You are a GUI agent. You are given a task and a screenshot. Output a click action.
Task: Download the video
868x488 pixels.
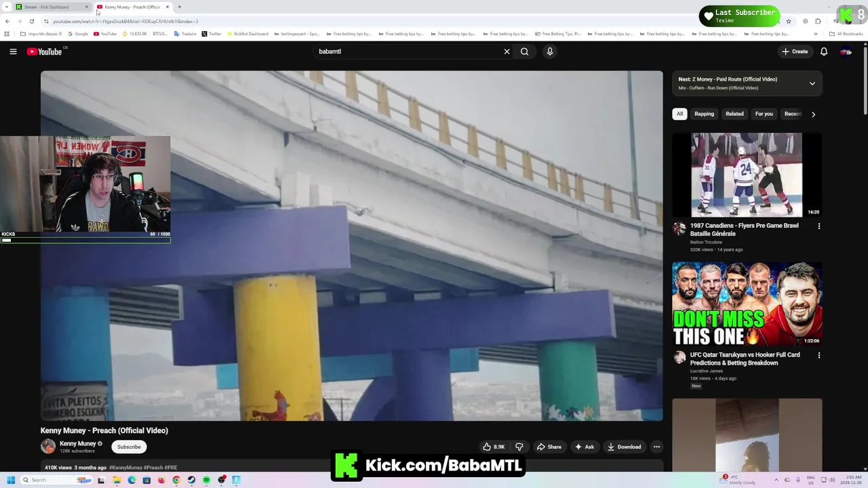click(624, 447)
